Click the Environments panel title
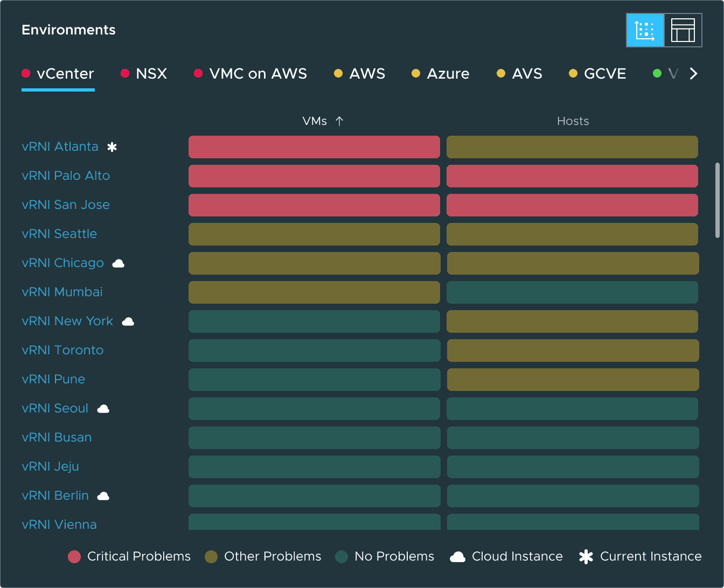Viewport: 724px width, 588px height. (68, 30)
